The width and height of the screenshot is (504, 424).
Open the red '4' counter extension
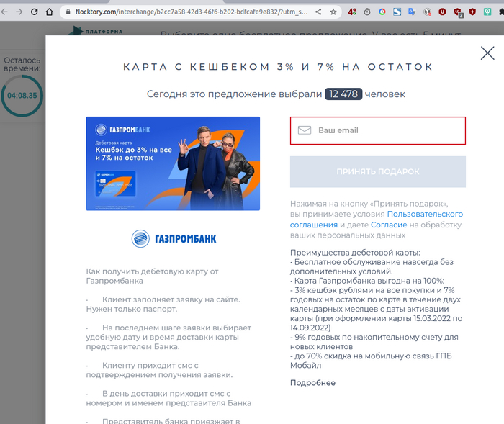click(x=352, y=12)
